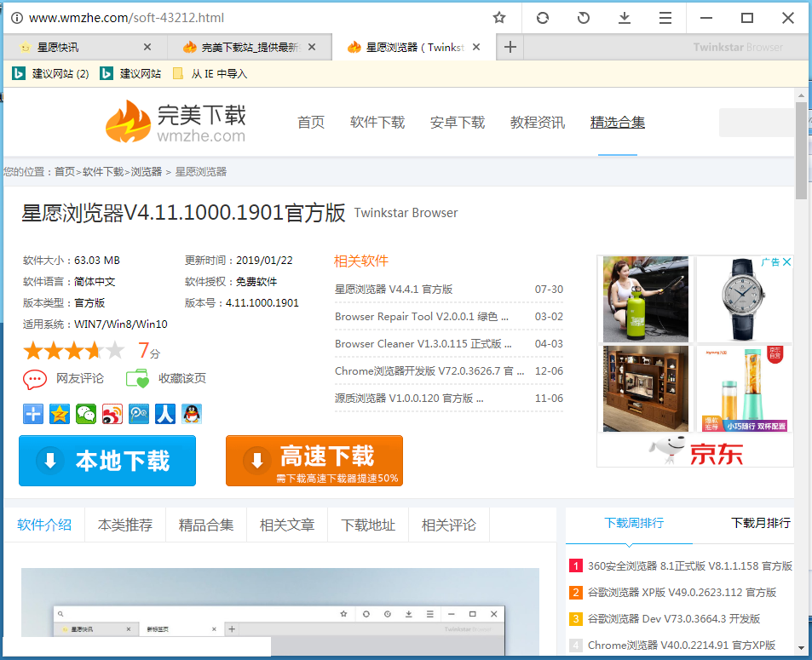
Task: Open the 从 IE 中导入 bookmark folder
Action: [210, 73]
